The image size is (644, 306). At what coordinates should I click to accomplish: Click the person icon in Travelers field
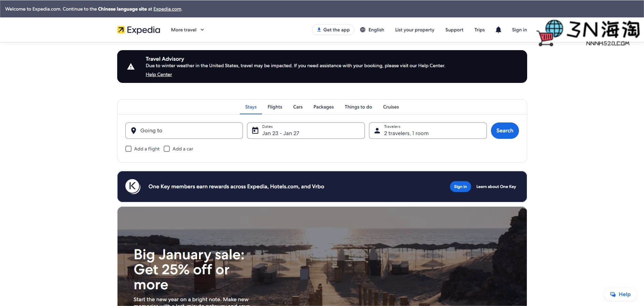coord(377,130)
